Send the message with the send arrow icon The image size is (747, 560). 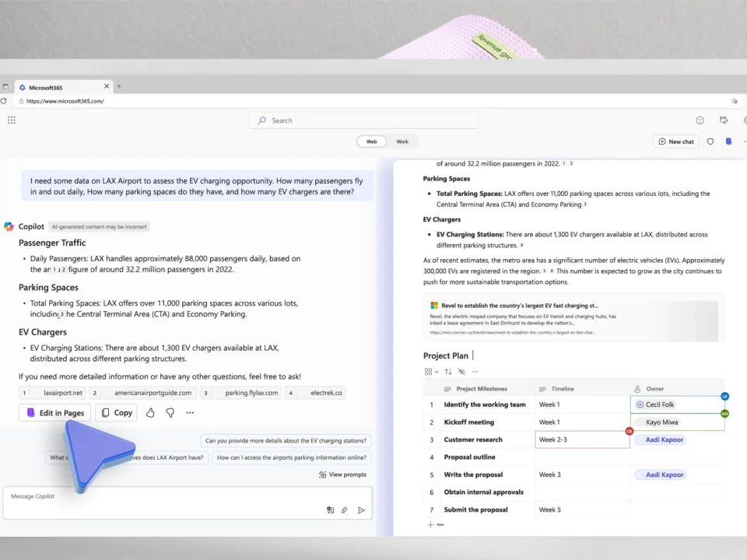(x=361, y=510)
